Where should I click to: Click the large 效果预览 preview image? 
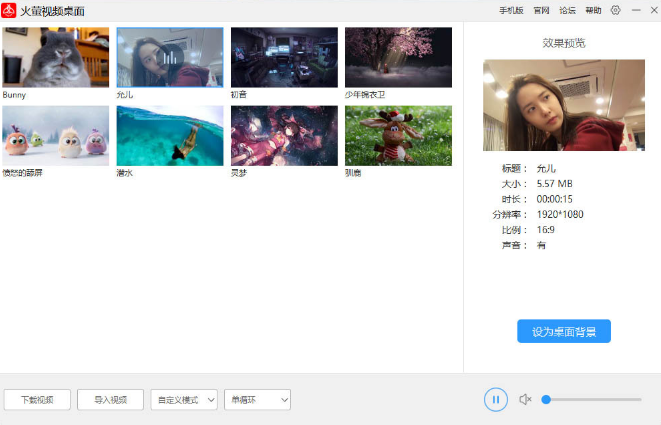pyautogui.click(x=564, y=105)
